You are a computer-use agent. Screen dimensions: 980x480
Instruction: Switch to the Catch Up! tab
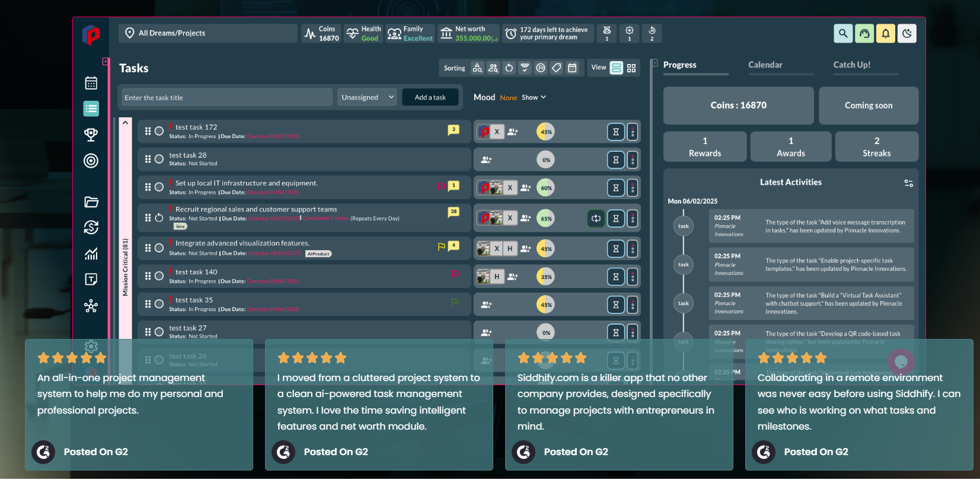pos(852,65)
